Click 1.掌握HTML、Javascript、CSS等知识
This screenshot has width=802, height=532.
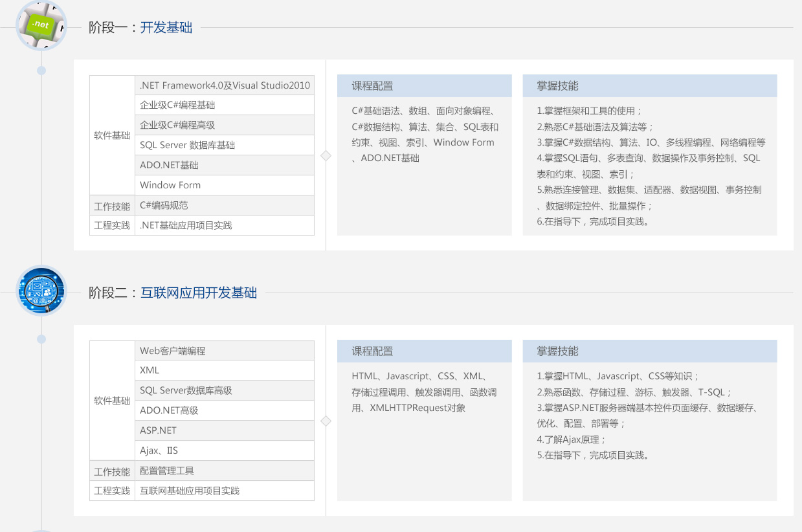tap(618, 376)
